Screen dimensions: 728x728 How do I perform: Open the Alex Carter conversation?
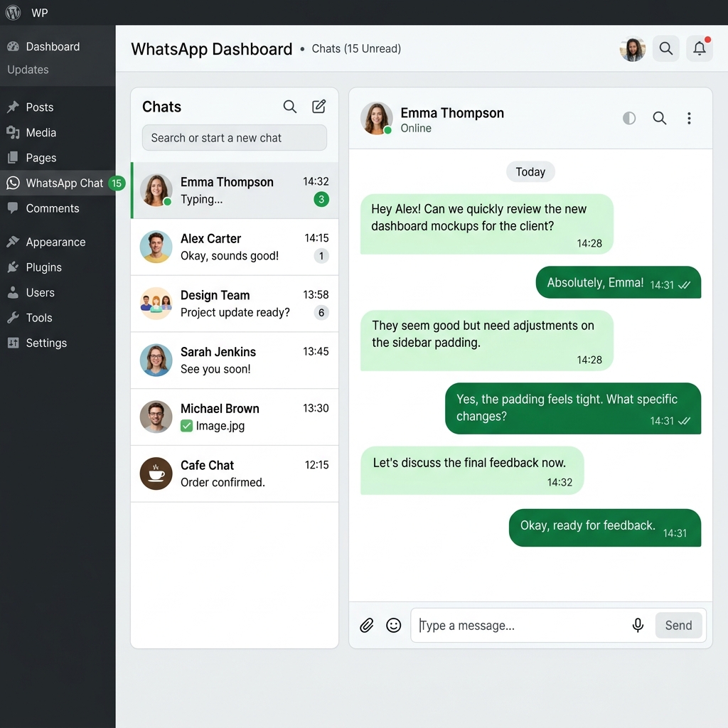[235, 247]
